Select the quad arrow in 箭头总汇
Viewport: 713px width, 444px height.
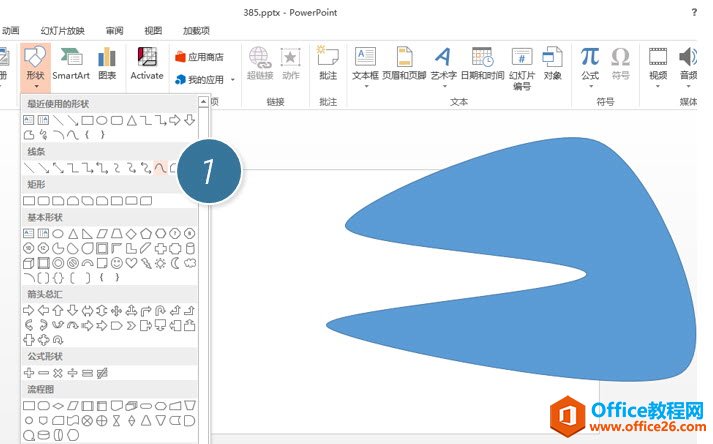[x=116, y=311]
